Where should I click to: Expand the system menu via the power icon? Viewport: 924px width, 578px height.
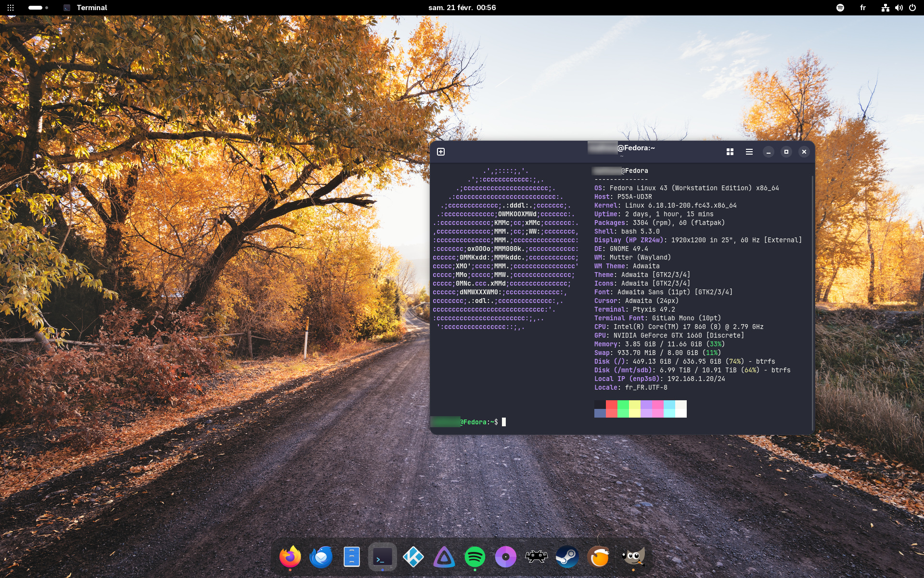912,8
